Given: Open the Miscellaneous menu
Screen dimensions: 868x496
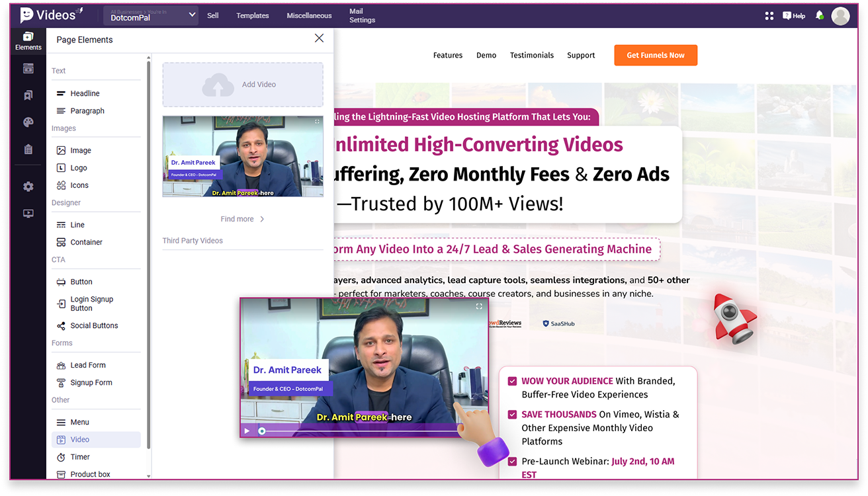Looking at the screenshot, I should 309,16.
